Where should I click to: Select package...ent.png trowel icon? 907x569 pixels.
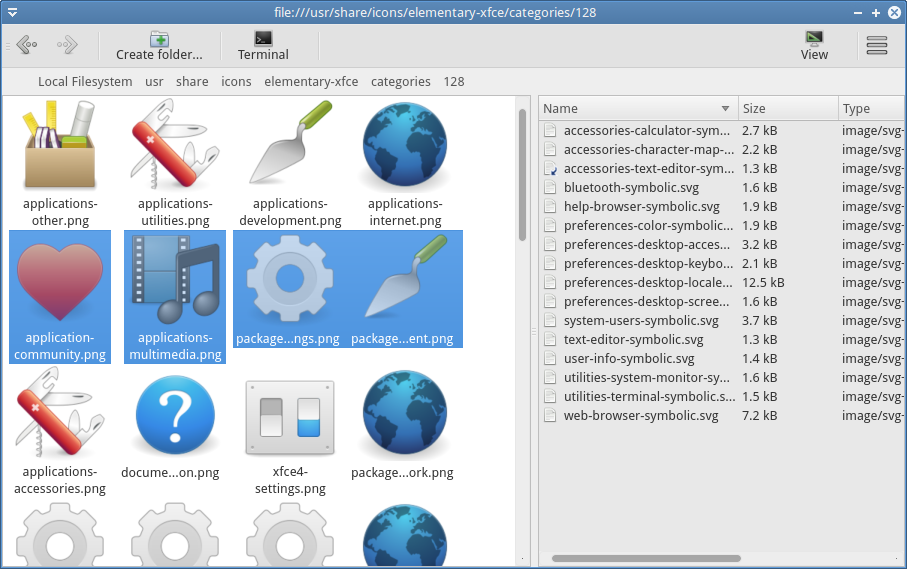pos(405,278)
